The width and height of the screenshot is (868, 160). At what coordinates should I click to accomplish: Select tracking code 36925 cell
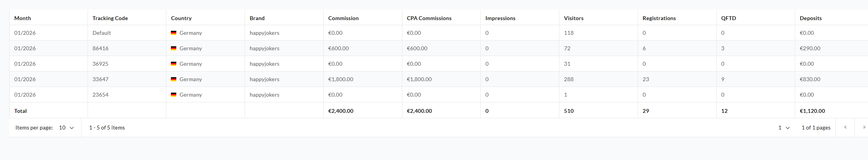(x=100, y=64)
